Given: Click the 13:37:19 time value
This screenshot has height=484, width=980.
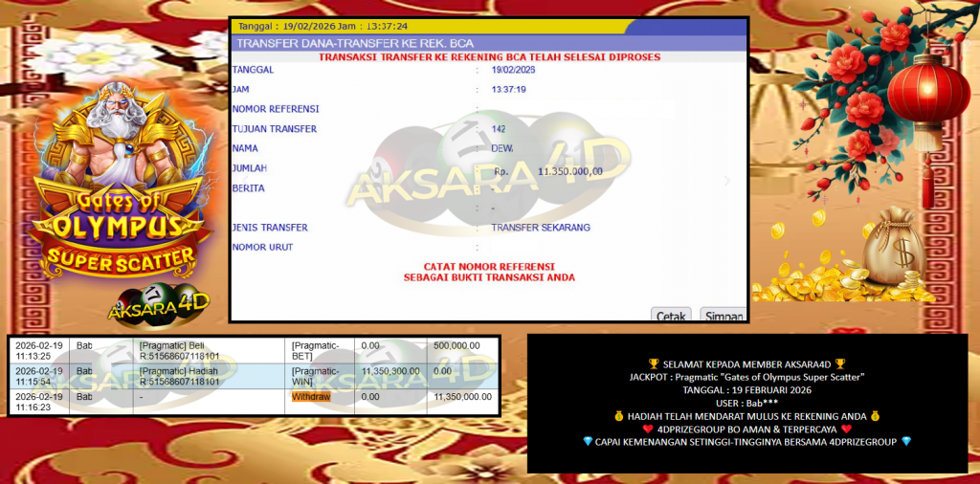Looking at the screenshot, I should tap(508, 89).
